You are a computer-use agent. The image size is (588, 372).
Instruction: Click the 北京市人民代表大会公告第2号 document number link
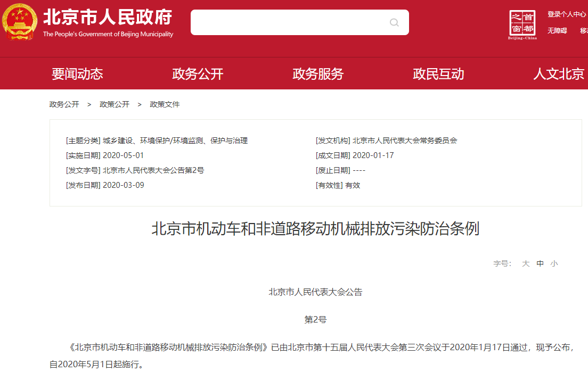click(152, 170)
